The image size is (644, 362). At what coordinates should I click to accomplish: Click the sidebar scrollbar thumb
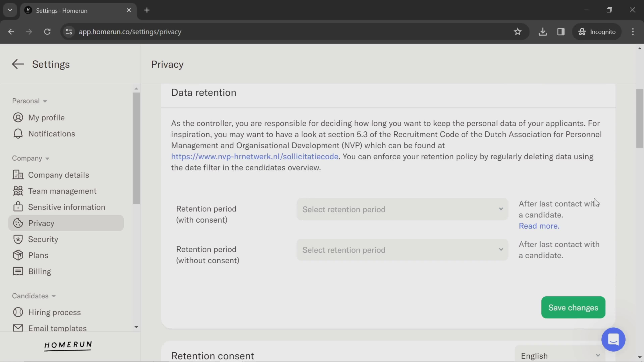coord(136,148)
